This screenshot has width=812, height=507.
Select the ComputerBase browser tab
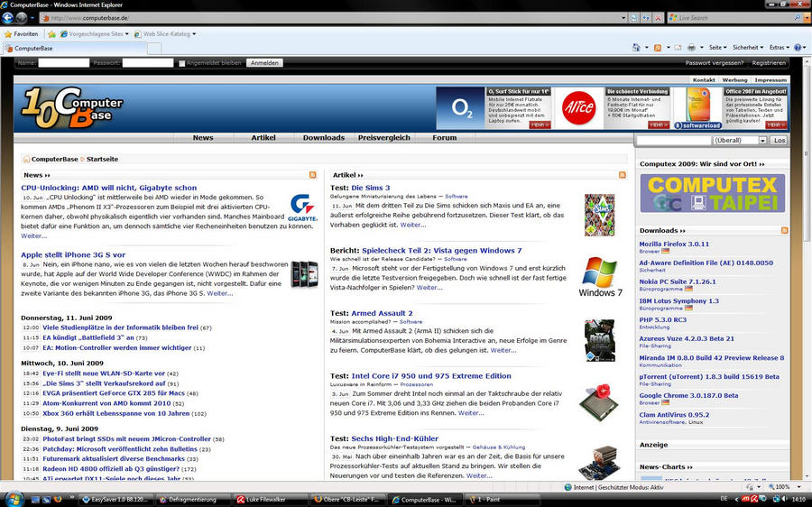pos(74,48)
